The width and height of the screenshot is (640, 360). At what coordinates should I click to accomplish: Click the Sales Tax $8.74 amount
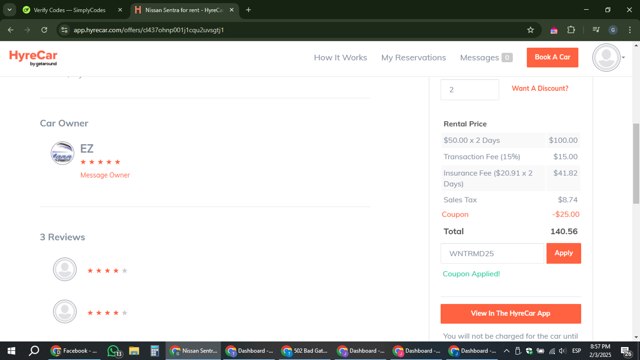coord(567,200)
